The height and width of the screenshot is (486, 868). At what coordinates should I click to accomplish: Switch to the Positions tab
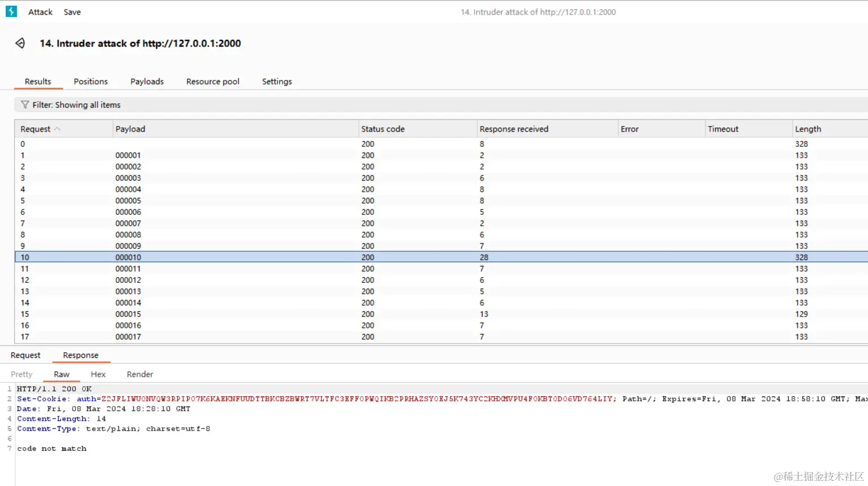point(91,81)
